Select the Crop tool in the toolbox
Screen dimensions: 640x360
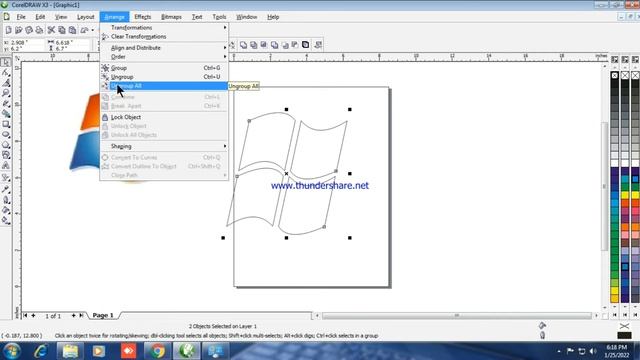6,83
